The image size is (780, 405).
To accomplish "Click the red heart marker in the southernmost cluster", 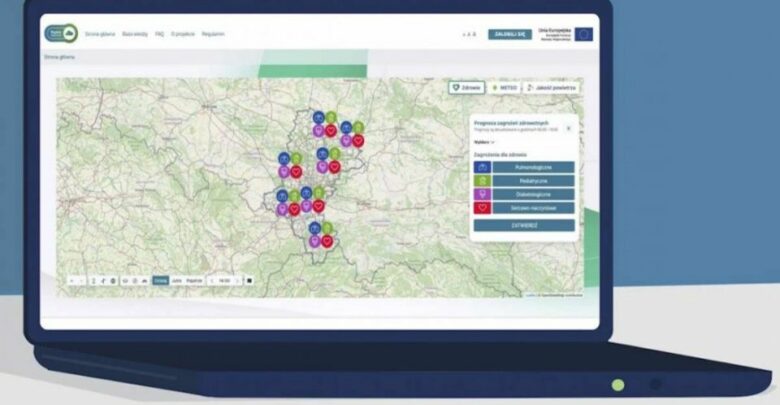I will [327, 241].
